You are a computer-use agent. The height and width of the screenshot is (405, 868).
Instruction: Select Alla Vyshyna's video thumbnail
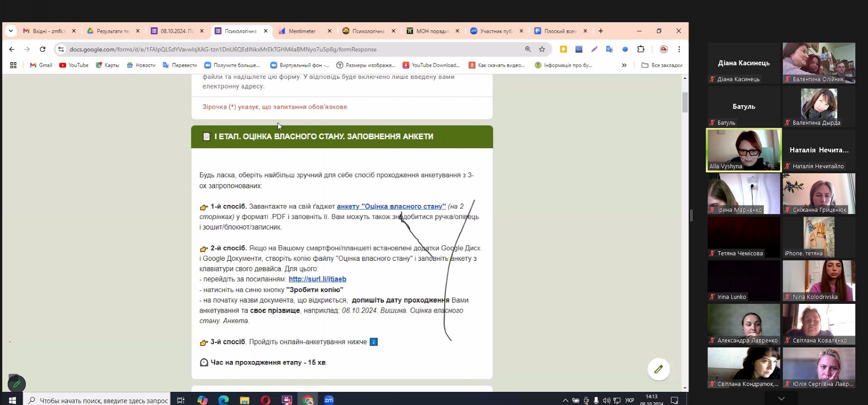point(743,150)
